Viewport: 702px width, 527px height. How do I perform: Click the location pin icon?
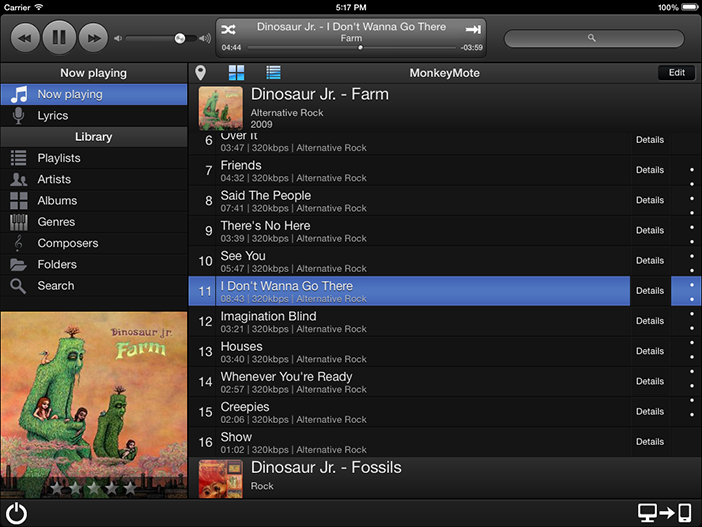point(200,73)
